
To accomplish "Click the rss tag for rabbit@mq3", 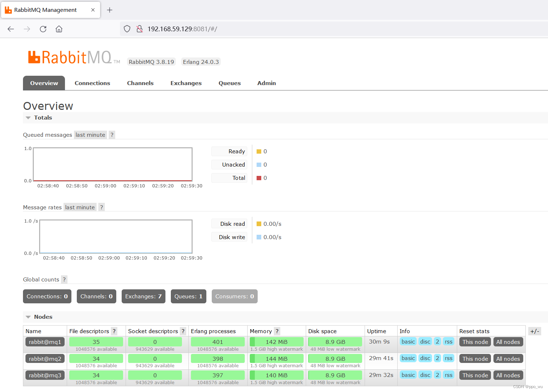I will click(x=449, y=375).
